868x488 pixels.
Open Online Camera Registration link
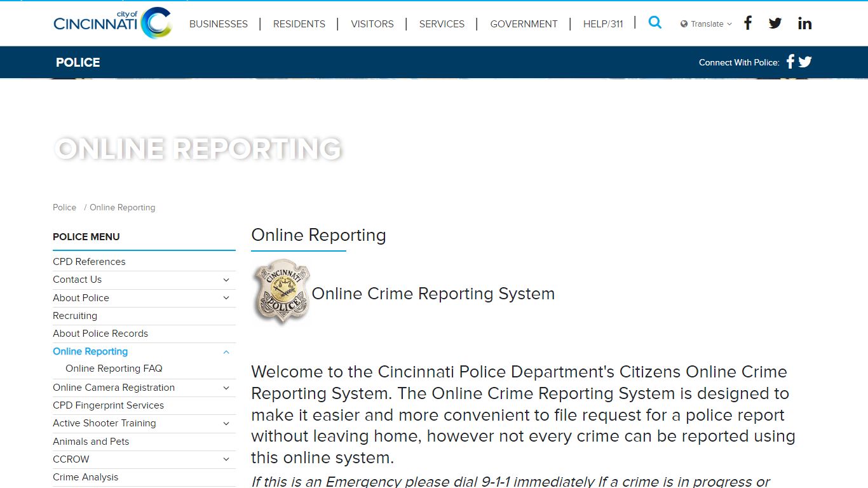(x=114, y=388)
